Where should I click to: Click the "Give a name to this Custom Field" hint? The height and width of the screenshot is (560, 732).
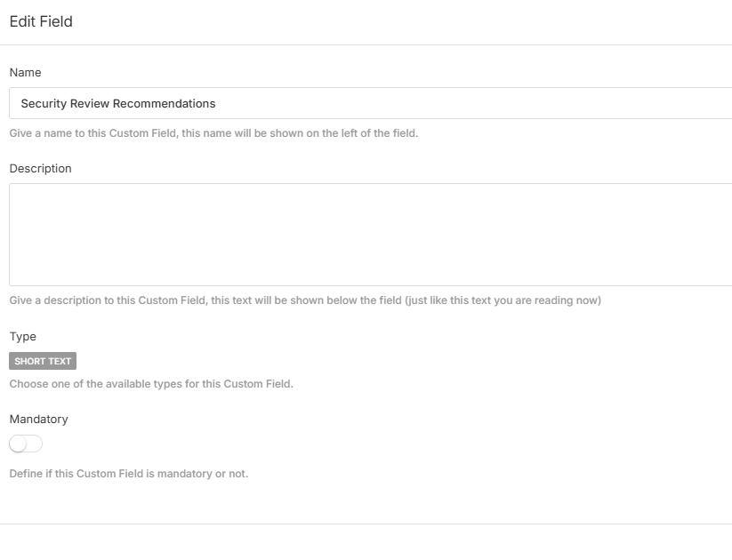[x=213, y=133]
